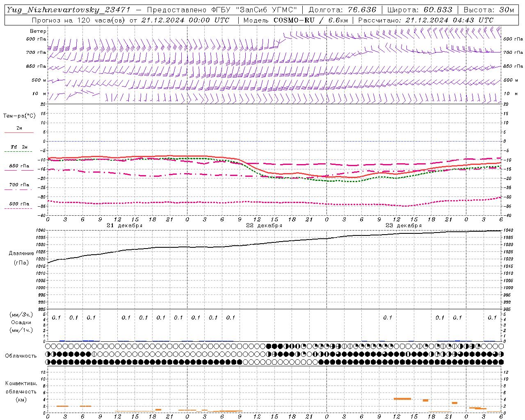This screenshot has height=420, width=525.
Task: Click the 10 м wind level label on left
Action: 39,94
